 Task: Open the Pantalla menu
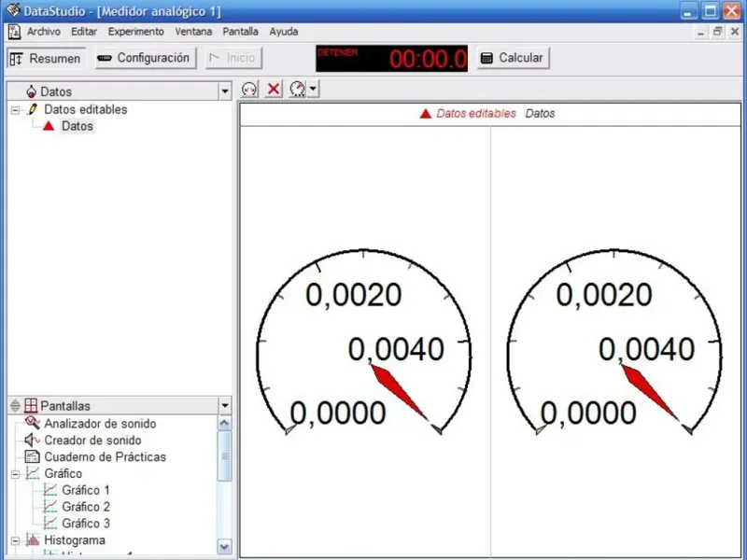(240, 32)
